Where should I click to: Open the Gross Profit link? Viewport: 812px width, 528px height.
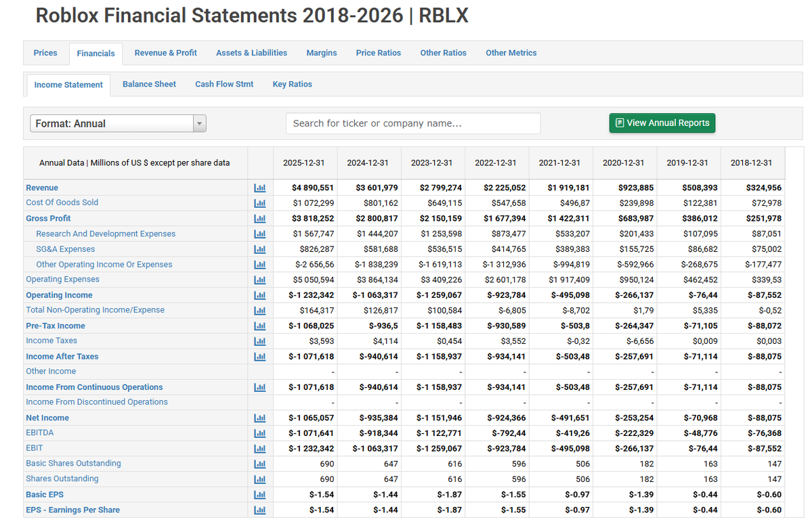48,219
